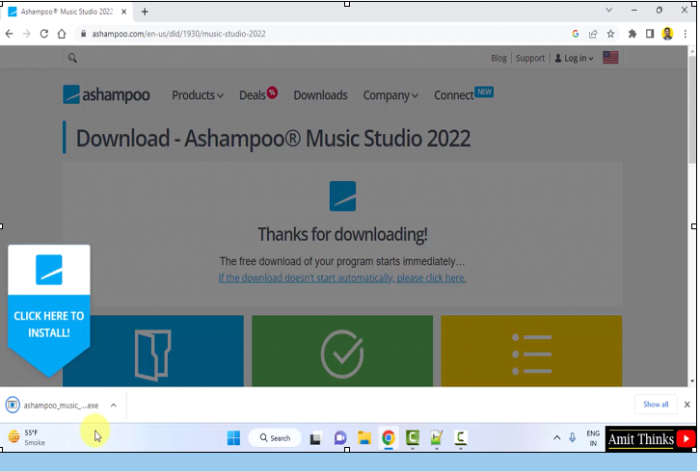Viewport: 700px width, 472px height.
Task: Open the Blog link
Action: tap(499, 58)
